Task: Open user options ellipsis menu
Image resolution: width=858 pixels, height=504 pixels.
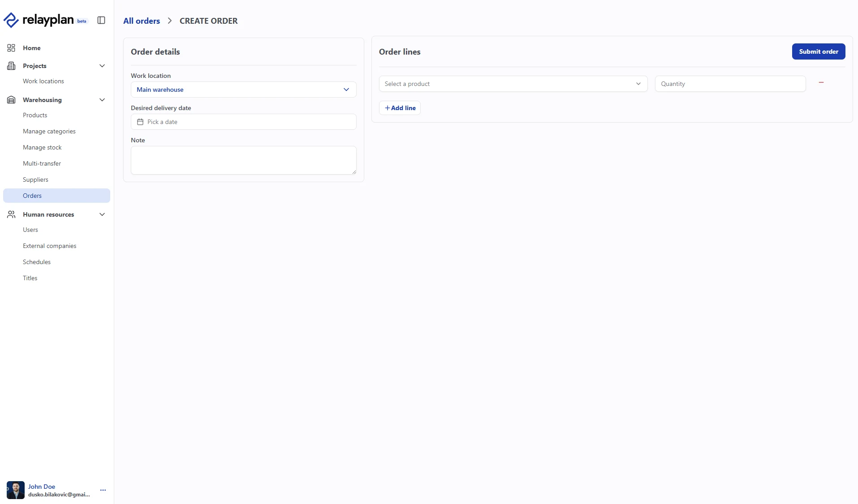Action: point(103,490)
